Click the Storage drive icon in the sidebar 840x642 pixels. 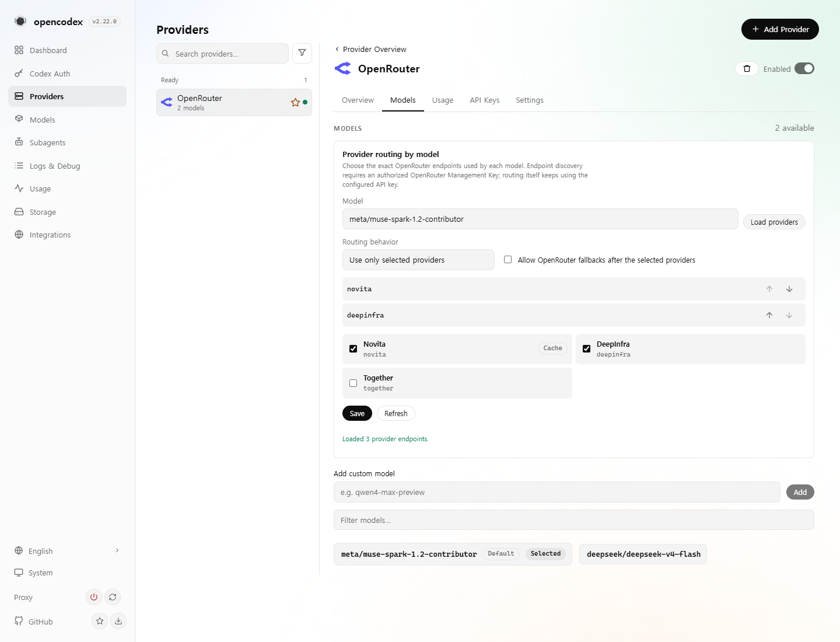[x=19, y=212]
